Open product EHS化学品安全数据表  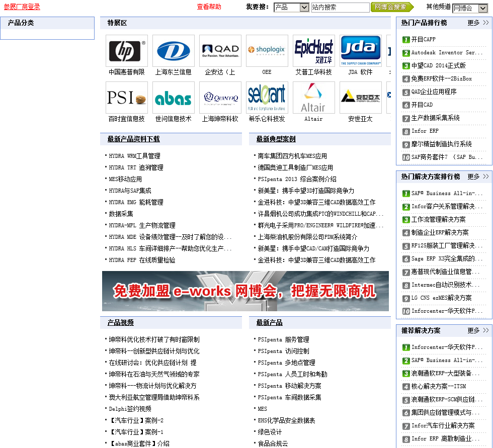click(x=286, y=421)
